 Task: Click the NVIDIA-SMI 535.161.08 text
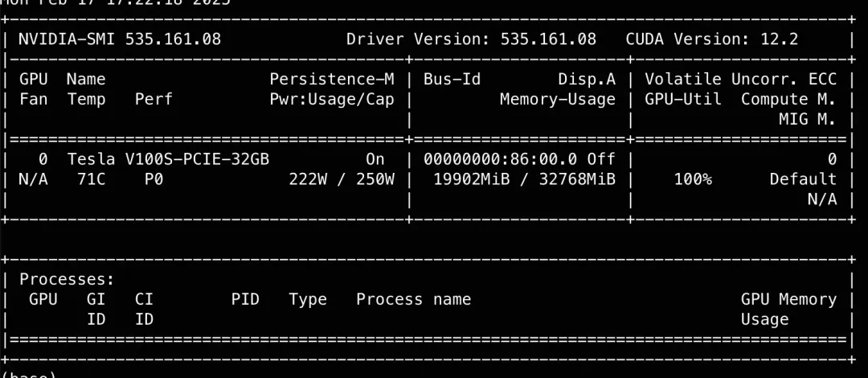coord(120,39)
